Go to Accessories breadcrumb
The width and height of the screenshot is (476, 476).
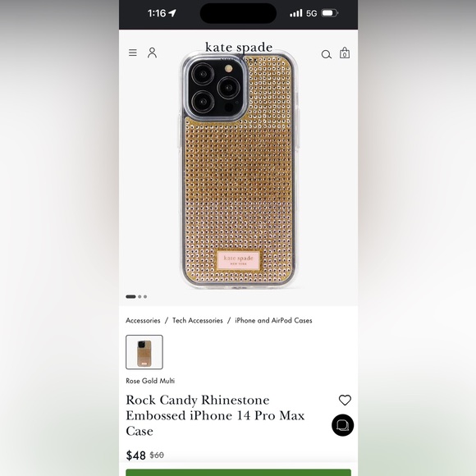click(143, 320)
